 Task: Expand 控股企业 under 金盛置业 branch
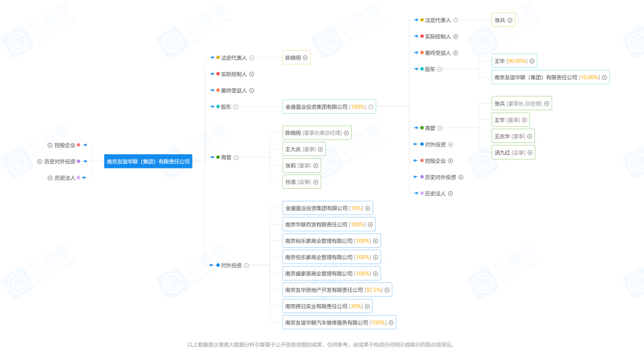[x=450, y=161]
